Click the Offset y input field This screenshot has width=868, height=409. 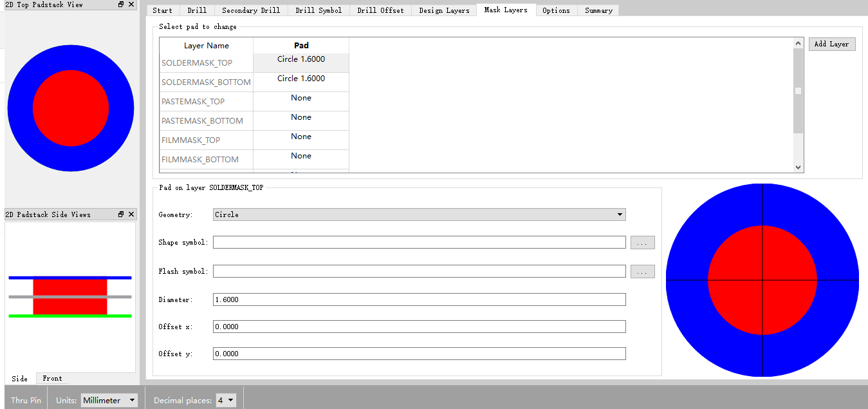(x=420, y=354)
